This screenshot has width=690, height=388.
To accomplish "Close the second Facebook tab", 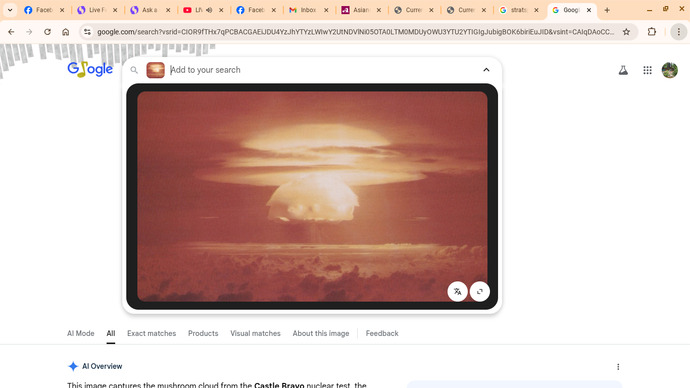I will 273,10.
